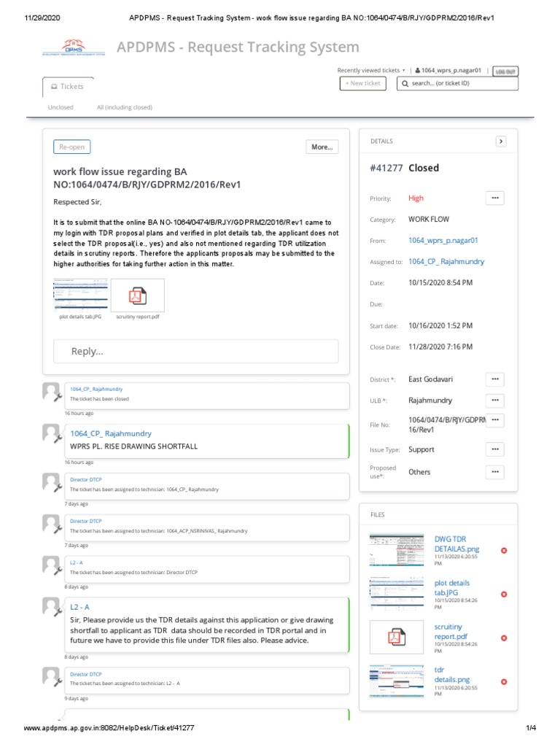Click Close Date 11/28/2020 7:16 PM
This screenshot has width=560, height=747.
pos(440,347)
